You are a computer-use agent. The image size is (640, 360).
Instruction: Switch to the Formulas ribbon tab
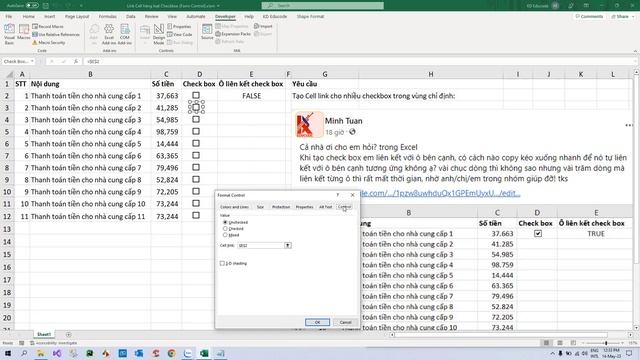pyautogui.click(x=107, y=16)
